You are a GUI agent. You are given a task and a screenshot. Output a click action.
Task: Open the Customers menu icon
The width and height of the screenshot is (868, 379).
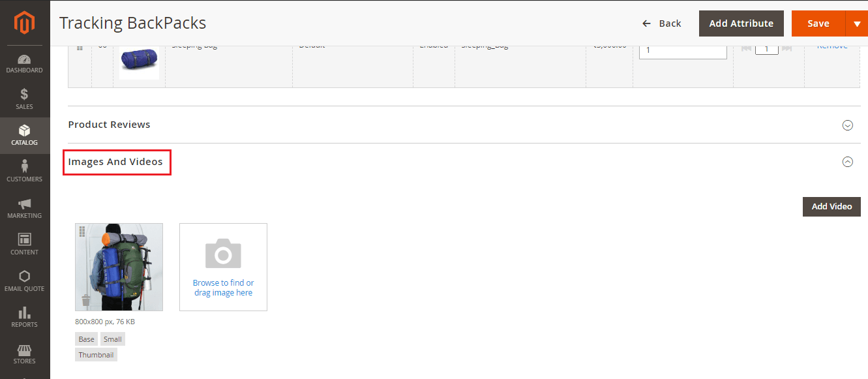pyautogui.click(x=25, y=166)
